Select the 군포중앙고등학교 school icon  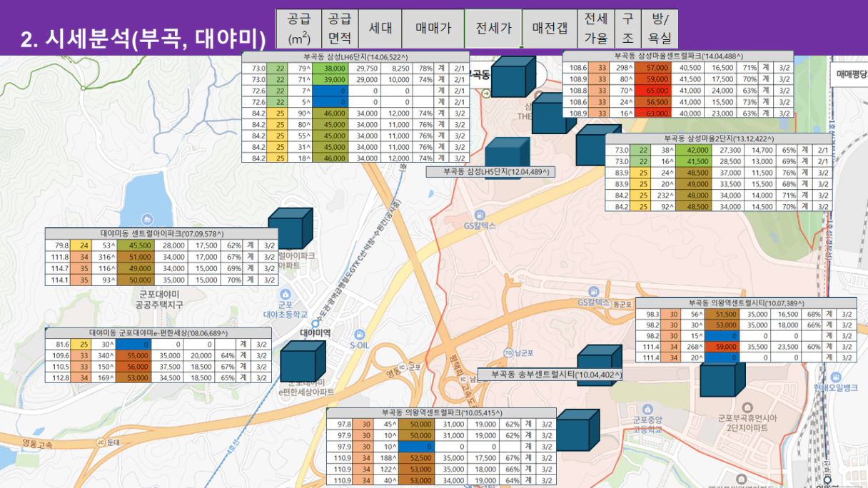[x=647, y=410]
